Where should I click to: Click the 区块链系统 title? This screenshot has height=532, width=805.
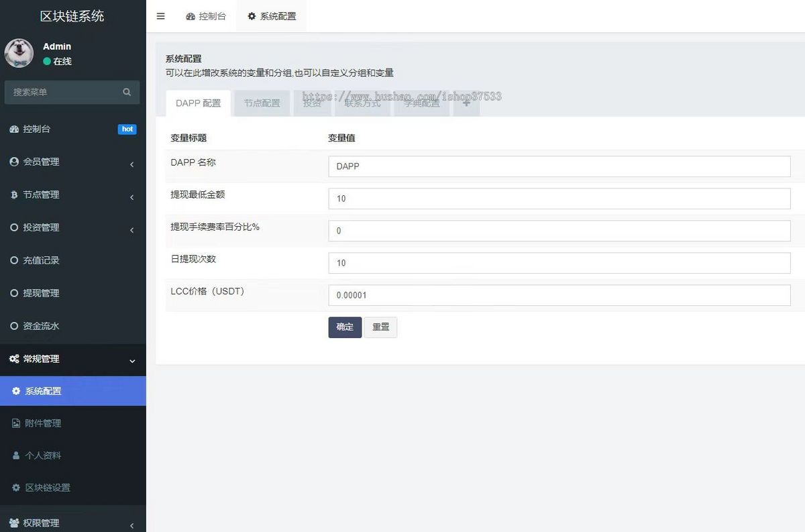[x=72, y=16]
